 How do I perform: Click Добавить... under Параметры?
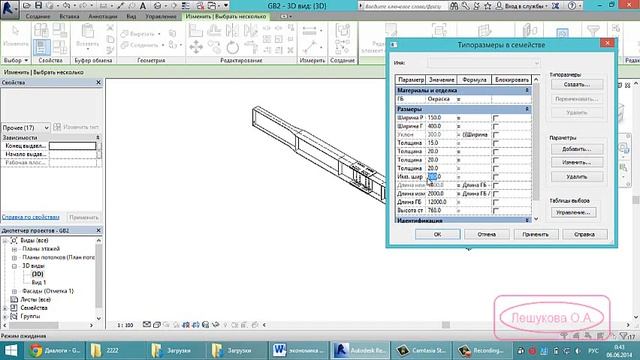point(577,149)
